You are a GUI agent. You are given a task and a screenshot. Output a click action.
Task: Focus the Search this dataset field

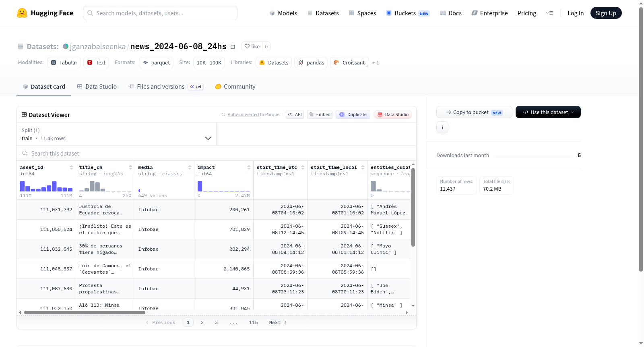click(x=217, y=153)
